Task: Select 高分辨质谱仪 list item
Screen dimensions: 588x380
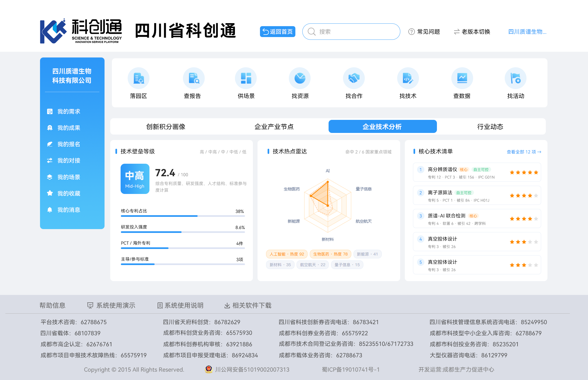Action: (477, 172)
